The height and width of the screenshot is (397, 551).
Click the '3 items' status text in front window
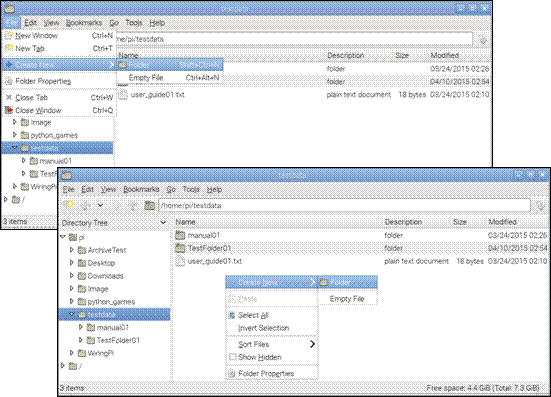coord(72,388)
